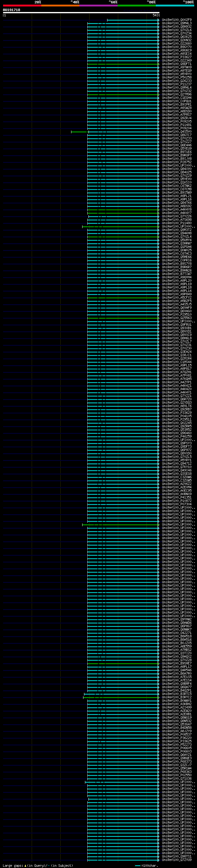Select hit label UniRef100_A7PMS7
Viewport: 197px width, 868px height.
coord(177,115)
